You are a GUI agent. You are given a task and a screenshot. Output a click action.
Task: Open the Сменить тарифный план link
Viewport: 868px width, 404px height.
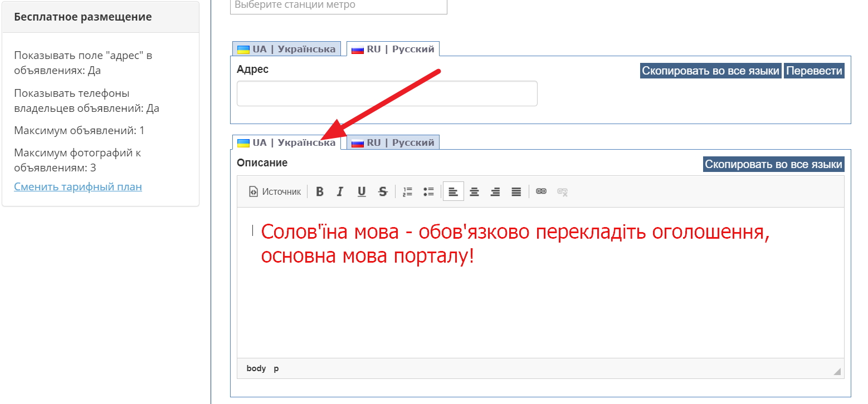click(78, 186)
